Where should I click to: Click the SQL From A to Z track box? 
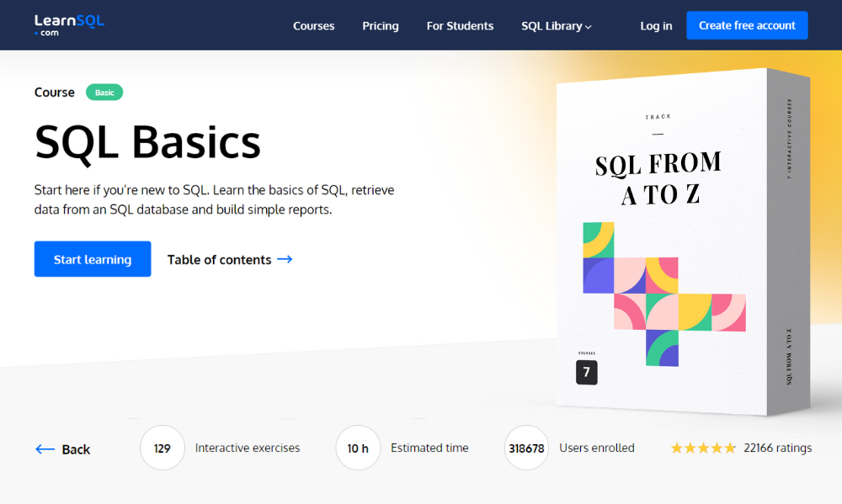(682, 241)
